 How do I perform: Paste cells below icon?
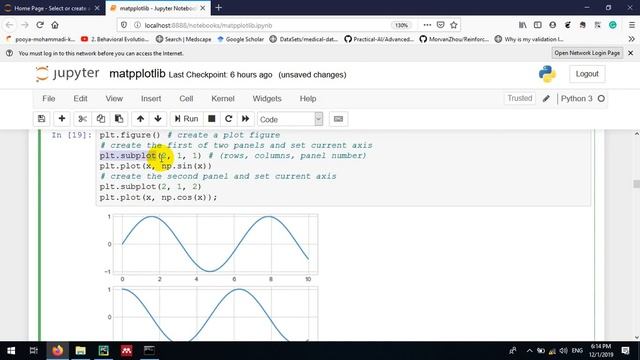coord(119,119)
